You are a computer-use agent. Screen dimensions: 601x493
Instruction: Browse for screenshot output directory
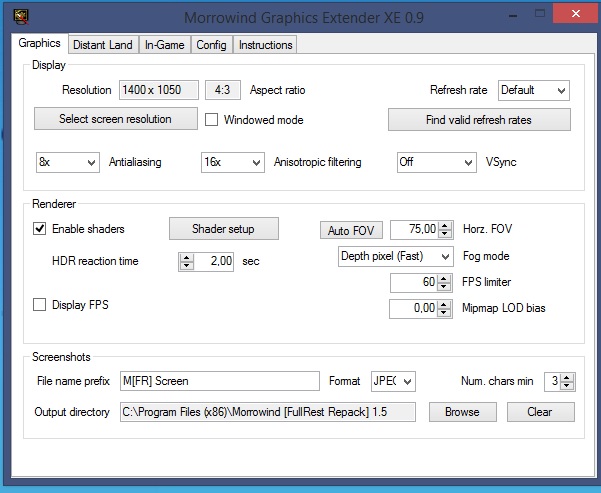(x=463, y=412)
